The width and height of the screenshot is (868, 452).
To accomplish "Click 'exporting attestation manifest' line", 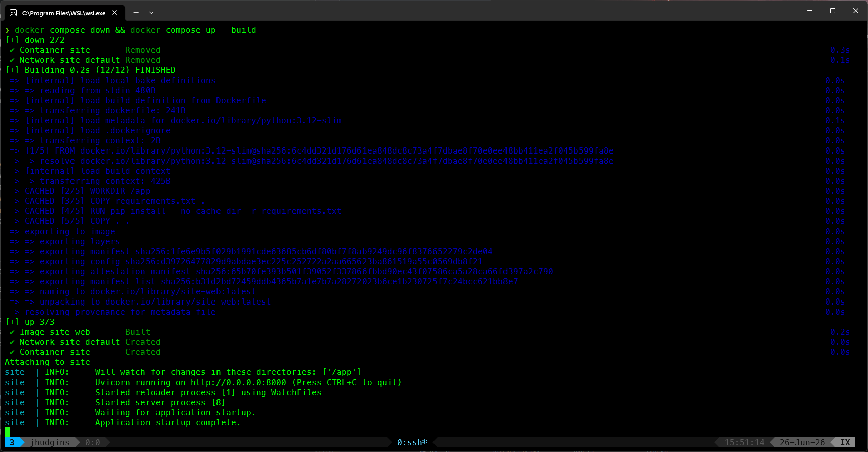I will point(281,272).
